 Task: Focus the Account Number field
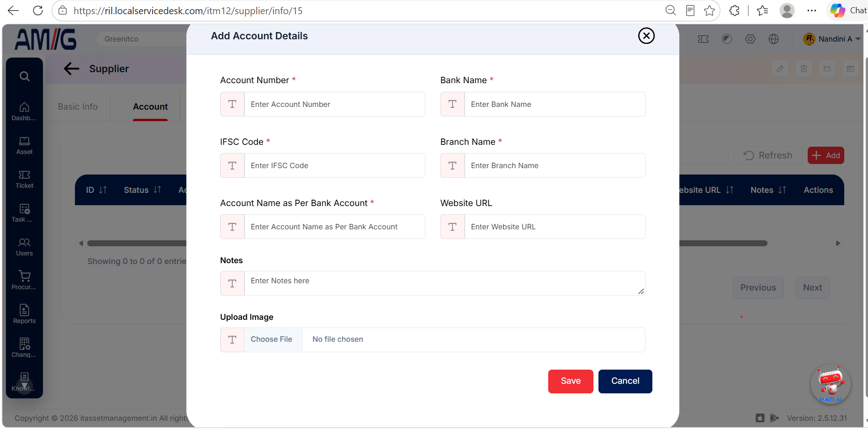[334, 104]
